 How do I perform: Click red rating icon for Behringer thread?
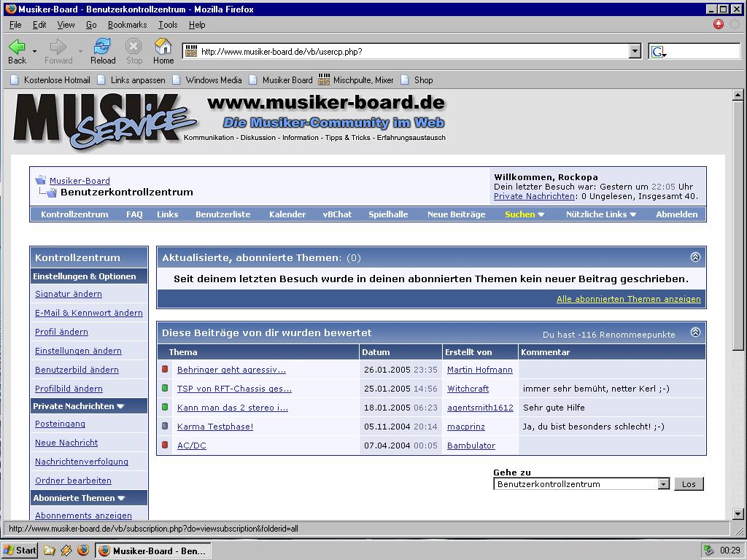165,369
